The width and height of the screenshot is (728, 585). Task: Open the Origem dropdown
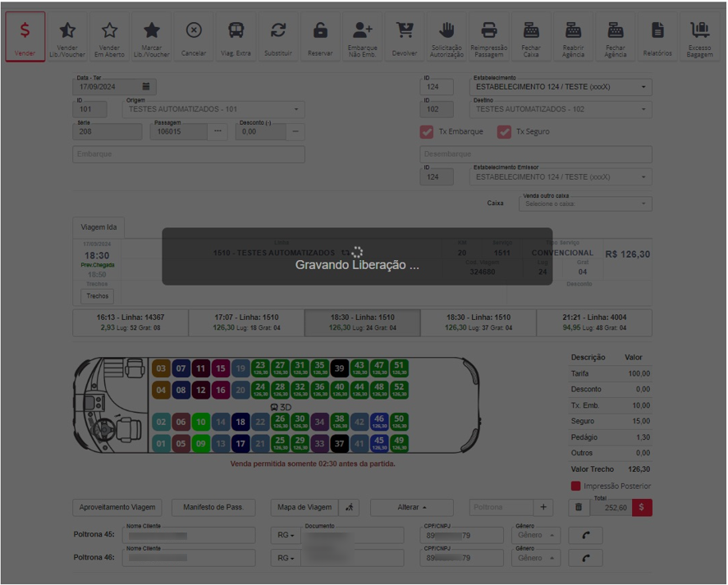(x=213, y=109)
